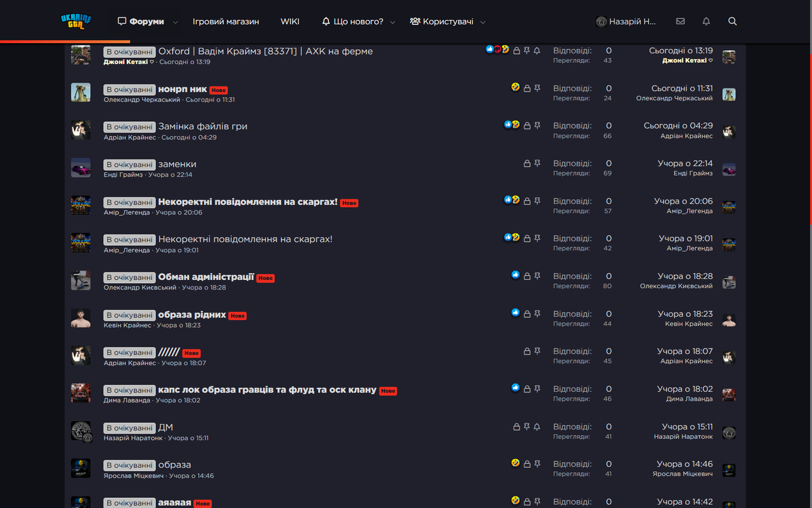Open the search magnifier icon
The image size is (812, 508).
pyautogui.click(x=733, y=22)
